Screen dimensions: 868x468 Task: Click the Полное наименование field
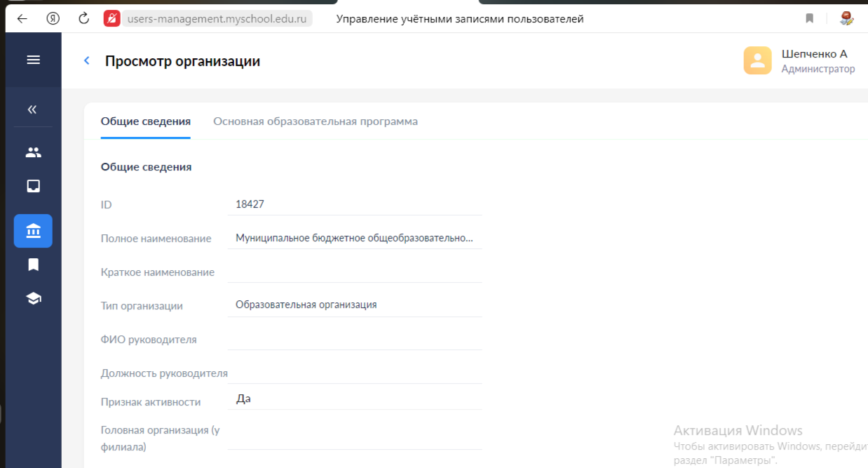pos(354,238)
